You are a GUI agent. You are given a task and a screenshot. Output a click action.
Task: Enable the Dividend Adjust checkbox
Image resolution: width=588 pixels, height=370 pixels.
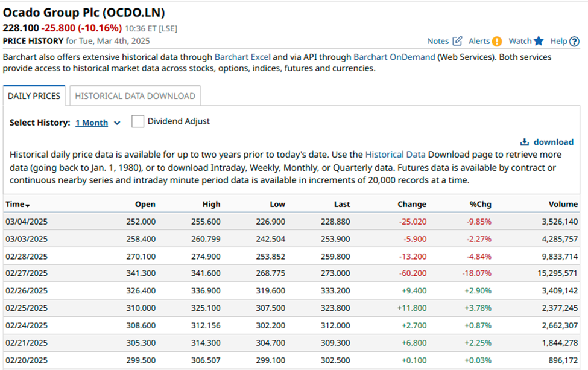click(138, 121)
